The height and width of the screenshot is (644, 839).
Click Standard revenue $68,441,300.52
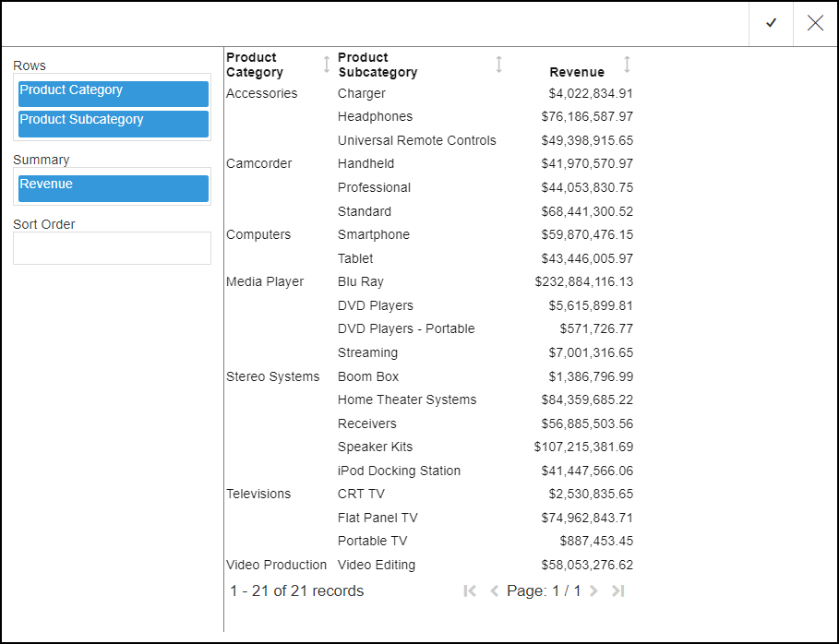[x=587, y=212]
